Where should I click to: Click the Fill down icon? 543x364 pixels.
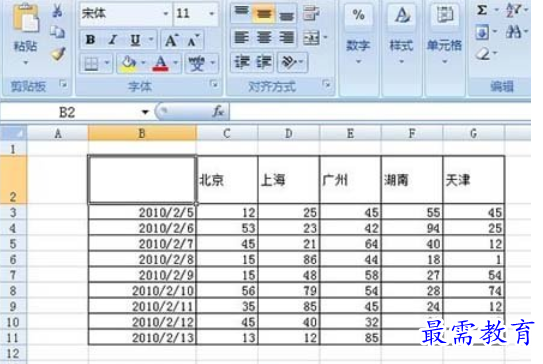pyautogui.click(x=482, y=33)
